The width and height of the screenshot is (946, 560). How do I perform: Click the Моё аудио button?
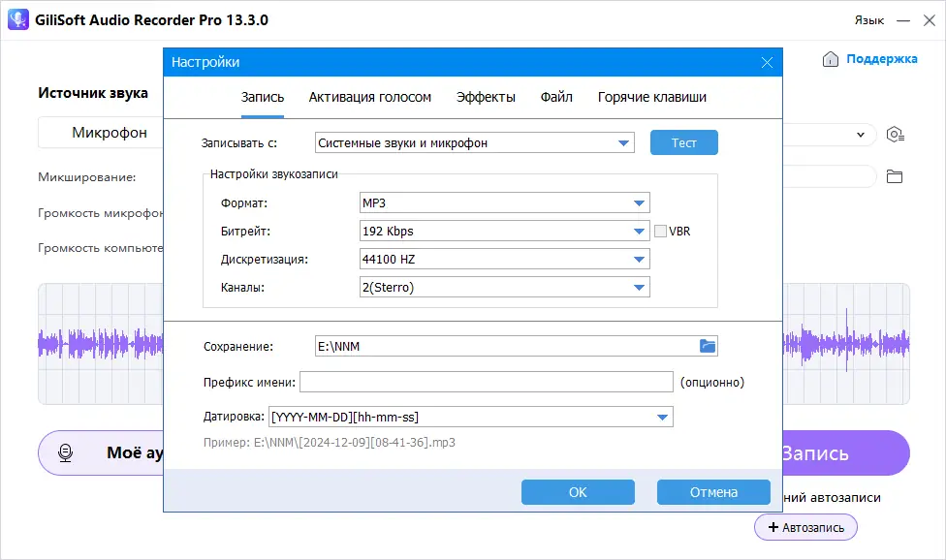coord(101,452)
